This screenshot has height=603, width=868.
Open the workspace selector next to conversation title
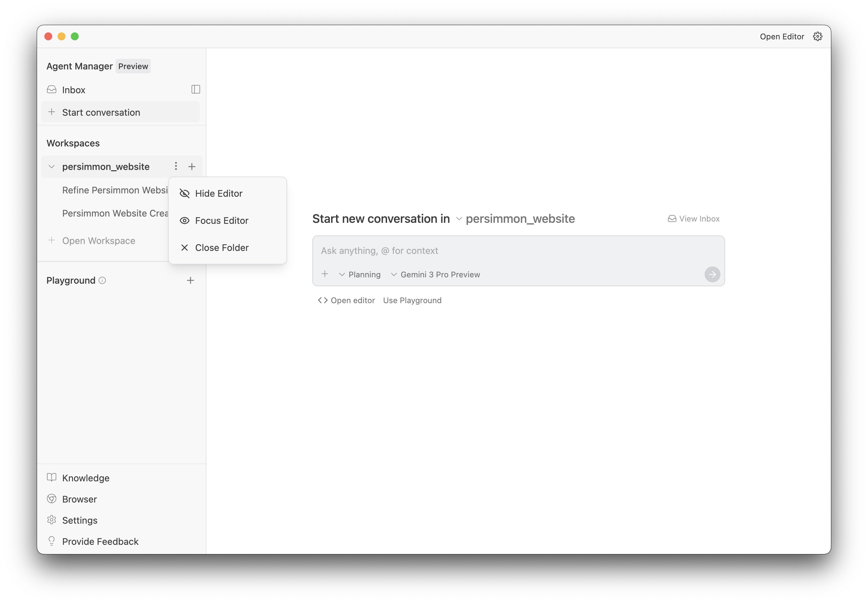point(460,219)
